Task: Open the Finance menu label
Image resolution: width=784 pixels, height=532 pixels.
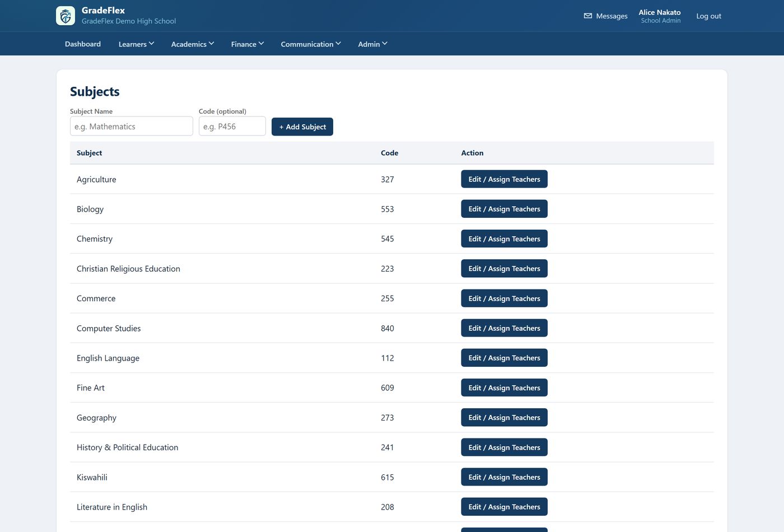Action: (x=244, y=44)
